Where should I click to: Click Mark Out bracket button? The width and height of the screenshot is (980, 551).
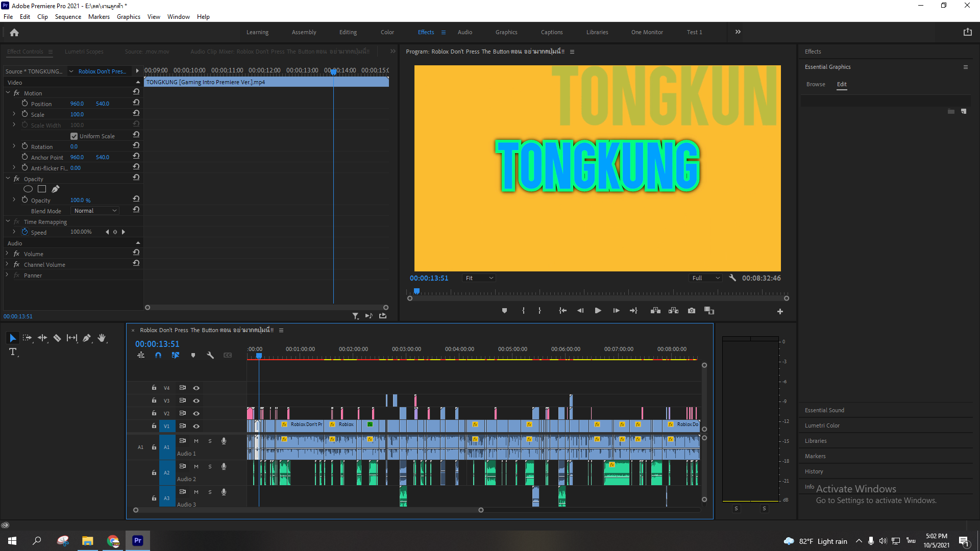point(540,311)
